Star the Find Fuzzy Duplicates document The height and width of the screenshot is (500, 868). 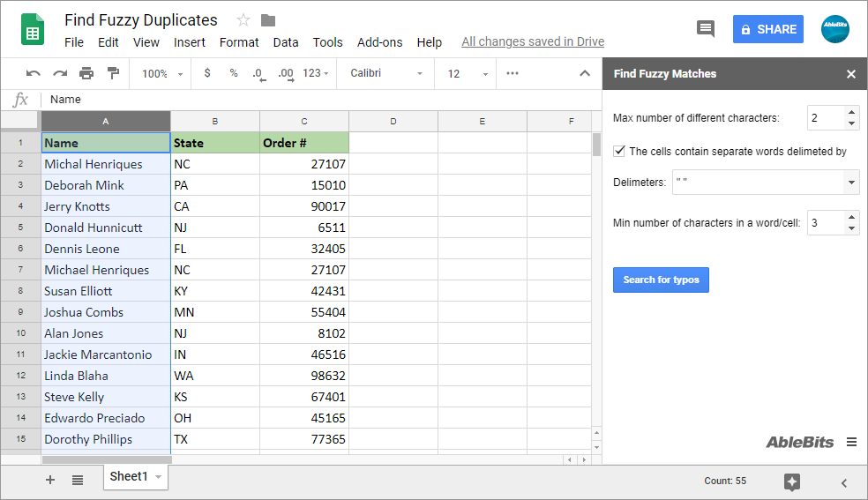point(243,20)
